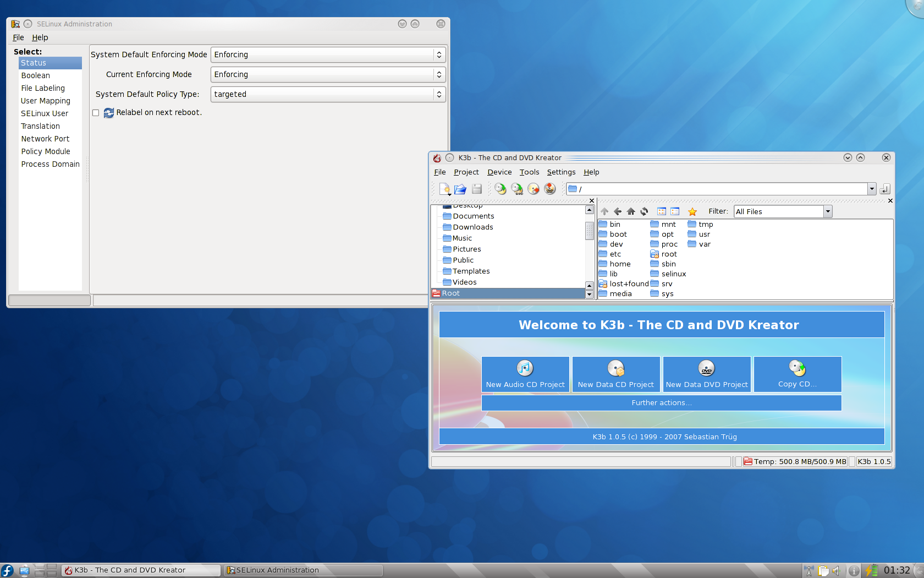Select the Root entry in K3b tree

pos(508,293)
